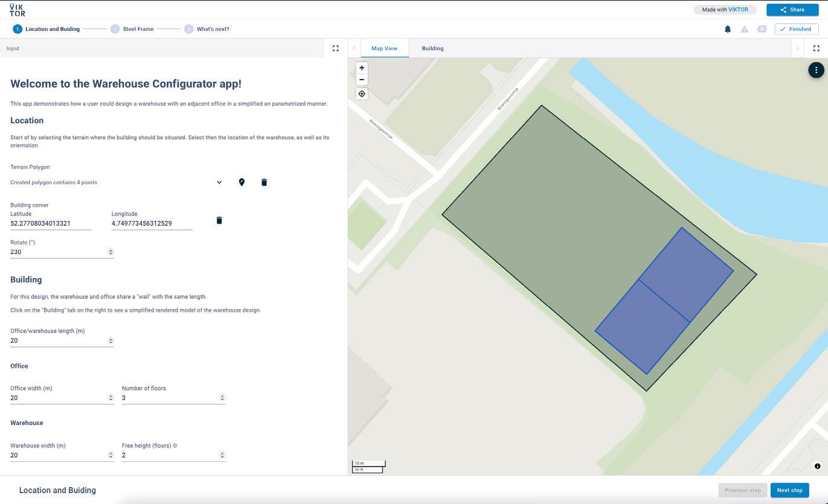The height and width of the screenshot is (504, 828).
Task: Click the Latitude input field
Action: pyautogui.click(x=50, y=223)
